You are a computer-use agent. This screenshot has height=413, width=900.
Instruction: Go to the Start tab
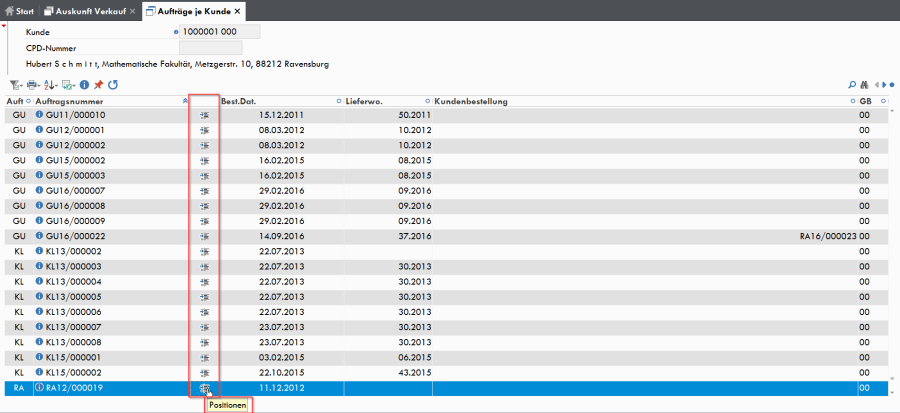tap(20, 11)
